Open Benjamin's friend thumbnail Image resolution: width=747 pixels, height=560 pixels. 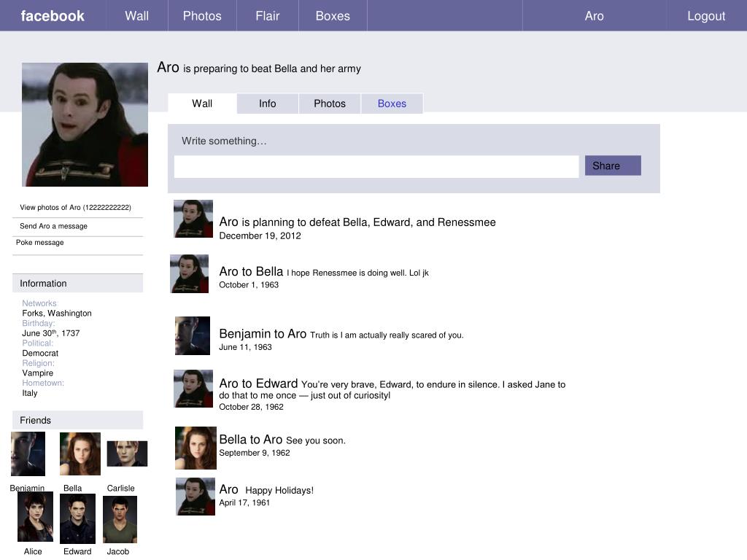[x=28, y=454]
